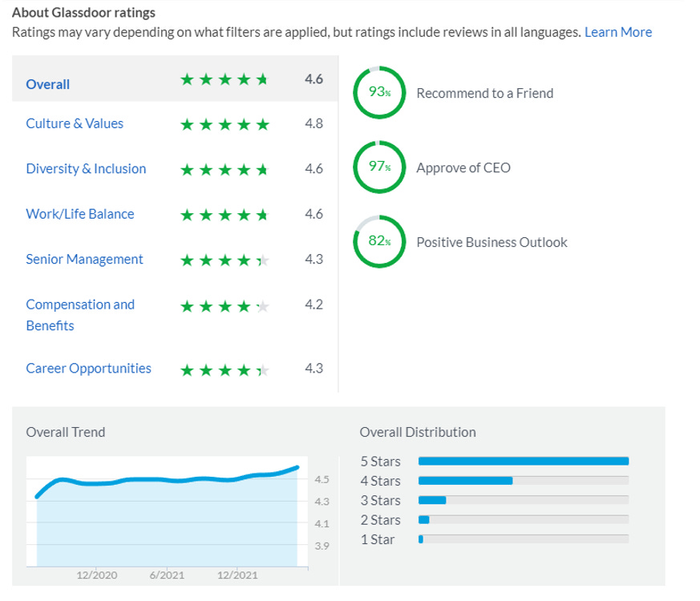This screenshot has height=601, width=700.
Task: Click the Senior Management 4.3 score
Action: (x=314, y=259)
